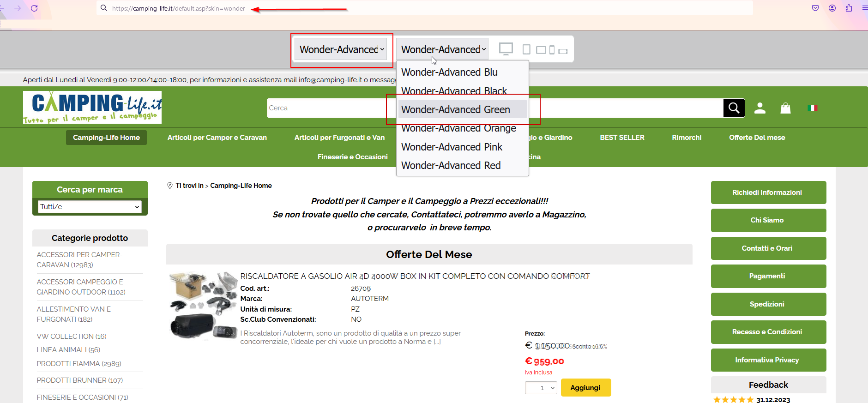Open the browser profile account icon
Screen dimensions: 868x403
832,8
